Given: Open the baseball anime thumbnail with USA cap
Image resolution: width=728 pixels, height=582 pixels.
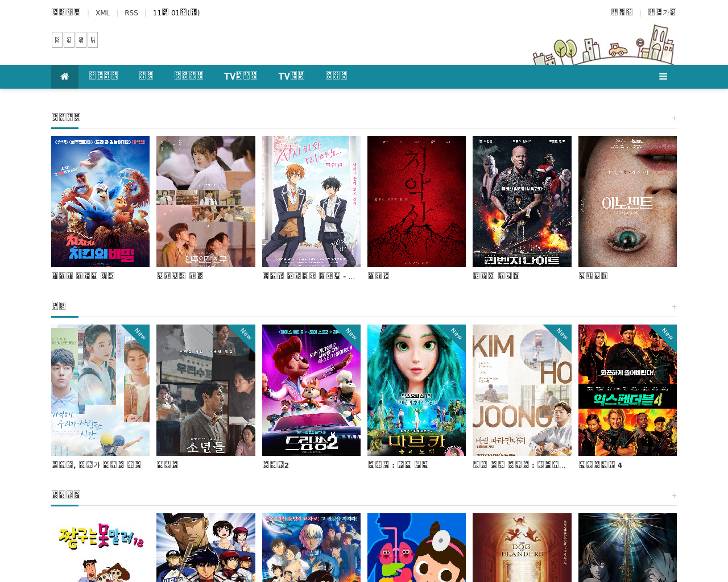Looking at the screenshot, I should click(x=206, y=547).
